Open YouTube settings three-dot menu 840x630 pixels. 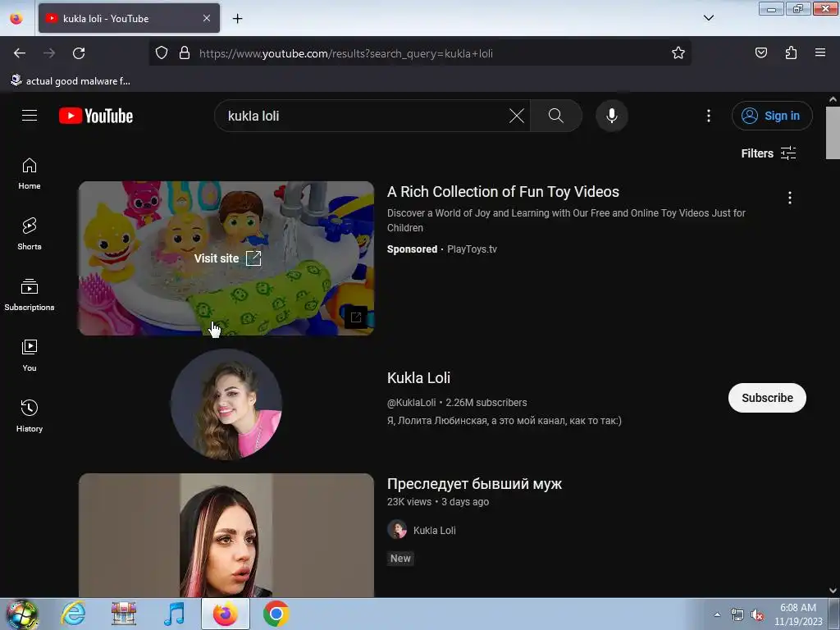tap(709, 116)
